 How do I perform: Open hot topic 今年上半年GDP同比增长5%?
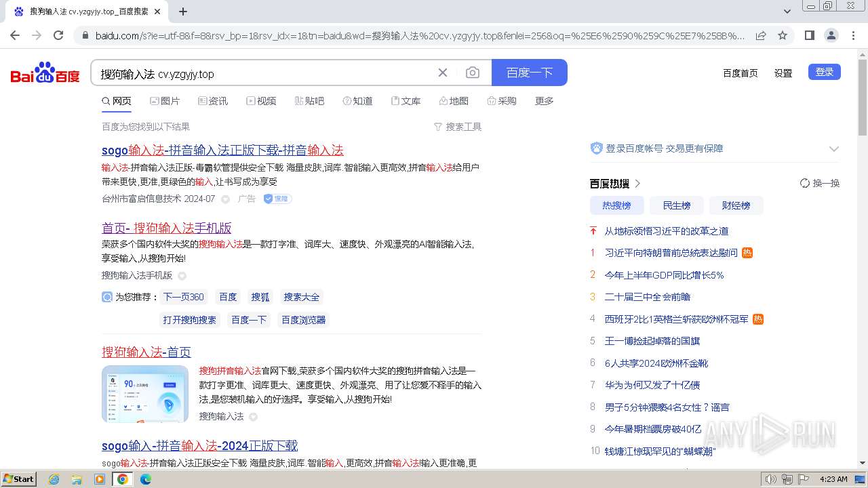point(665,275)
